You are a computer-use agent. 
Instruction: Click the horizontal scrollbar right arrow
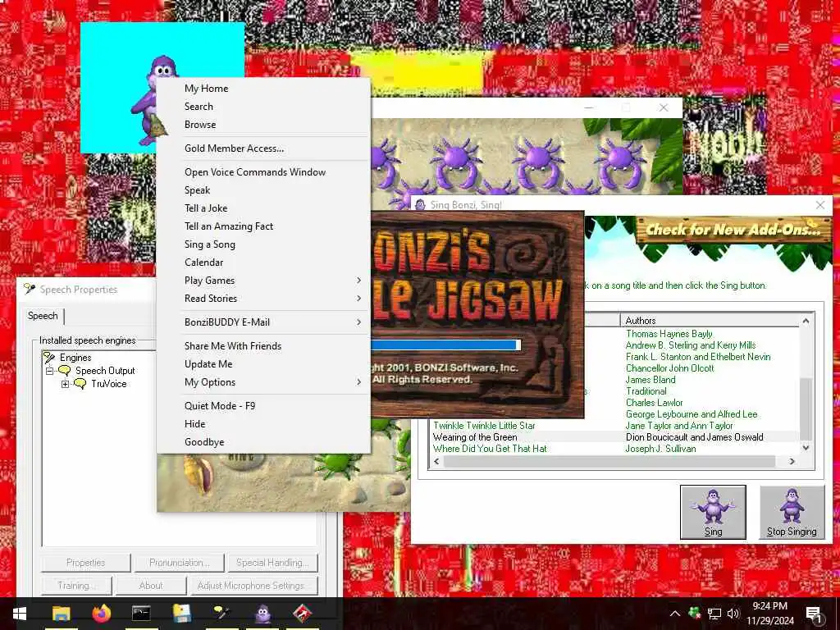tap(792, 461)
